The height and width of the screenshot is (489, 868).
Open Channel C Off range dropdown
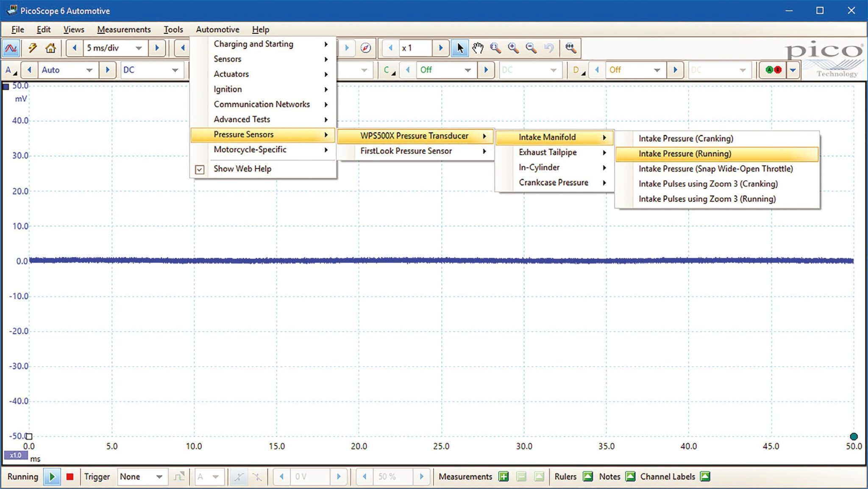coord(467,70)
